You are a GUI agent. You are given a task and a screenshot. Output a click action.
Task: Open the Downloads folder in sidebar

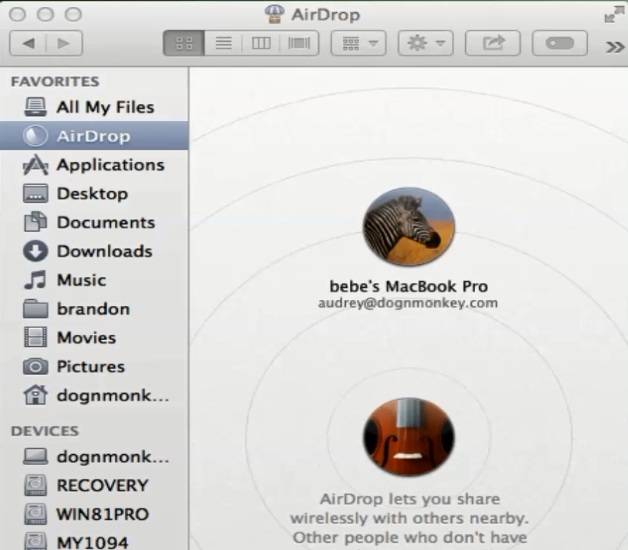click(103, 251)
